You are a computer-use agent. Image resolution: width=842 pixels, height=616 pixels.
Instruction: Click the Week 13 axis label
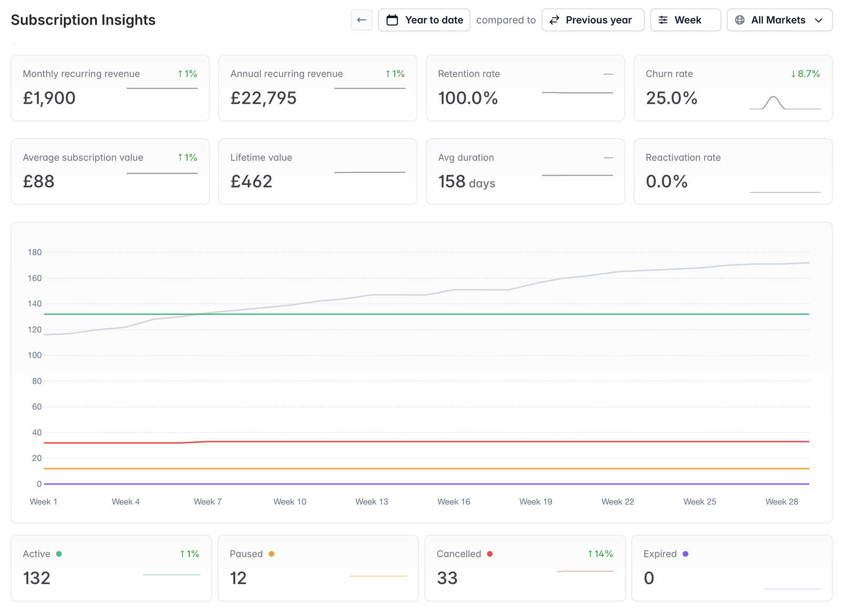tap(372, 502)
